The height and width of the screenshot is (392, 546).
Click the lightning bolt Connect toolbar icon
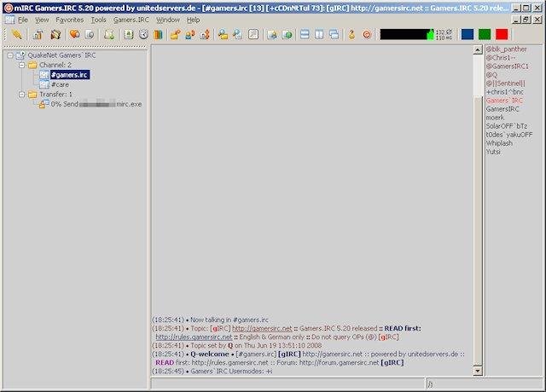tap(16, 34)
